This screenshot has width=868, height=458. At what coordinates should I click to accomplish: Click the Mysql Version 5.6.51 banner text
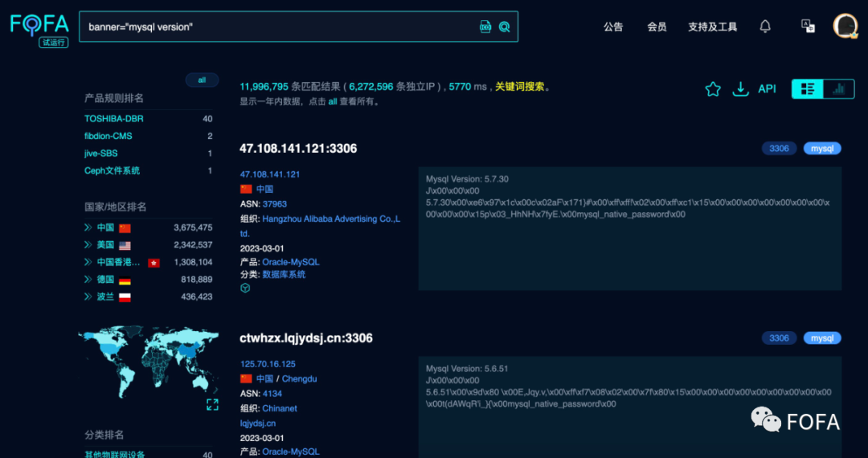(x=467, y=368)
